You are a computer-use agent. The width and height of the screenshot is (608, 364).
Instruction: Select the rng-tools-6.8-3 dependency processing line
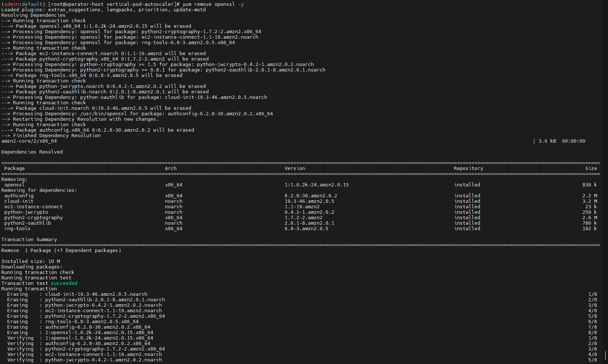[118, 43]
